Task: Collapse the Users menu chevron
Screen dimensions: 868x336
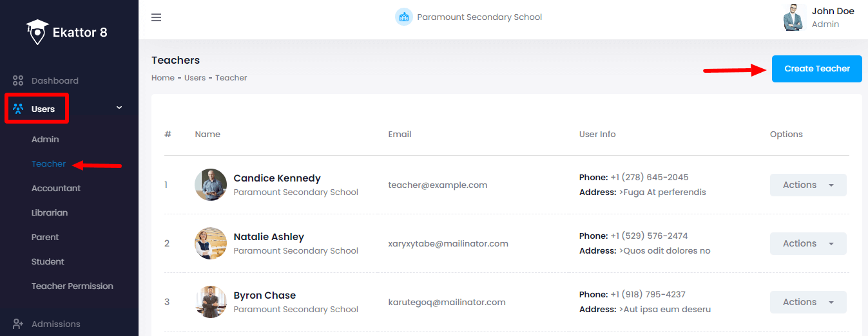Action: click(119, 108)
